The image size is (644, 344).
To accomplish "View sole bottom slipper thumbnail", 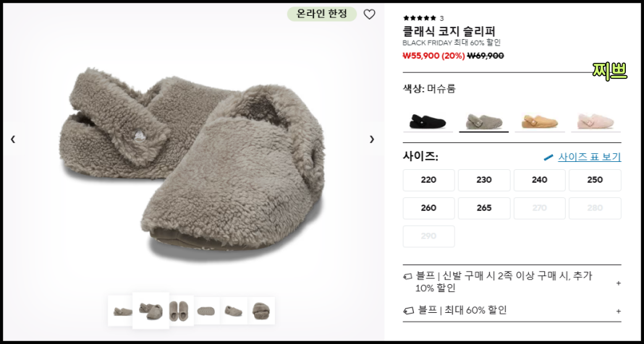I will tap(207, 311).
